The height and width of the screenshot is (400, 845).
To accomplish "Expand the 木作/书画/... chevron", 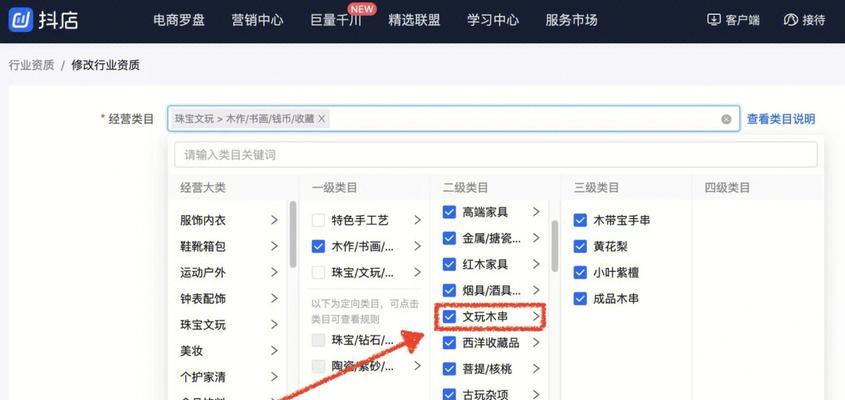I will point(417,246).
